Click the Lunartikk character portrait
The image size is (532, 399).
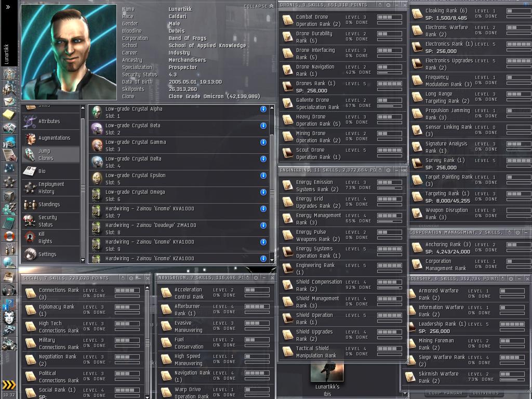(69, 52)
